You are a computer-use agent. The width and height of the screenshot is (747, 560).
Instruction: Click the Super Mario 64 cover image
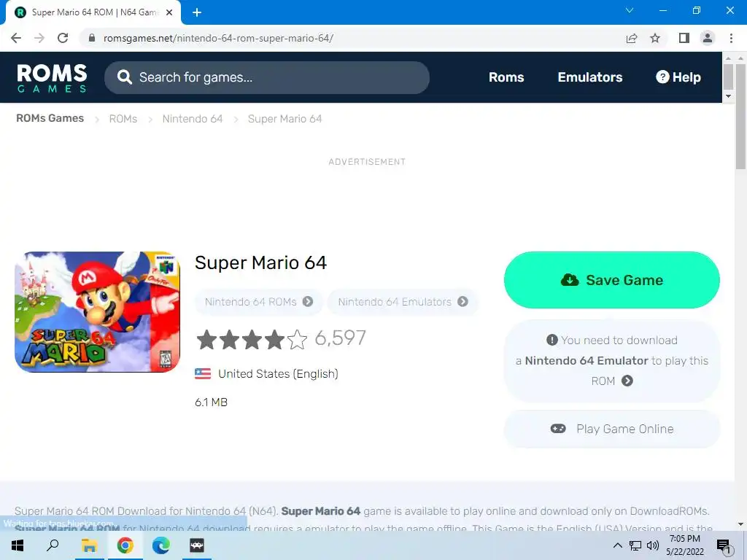pos(98,312)
